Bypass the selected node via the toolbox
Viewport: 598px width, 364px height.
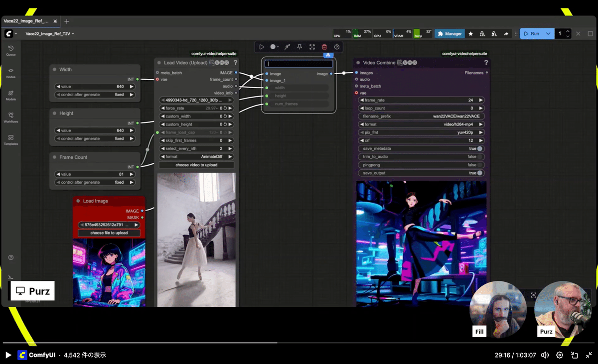287,47
